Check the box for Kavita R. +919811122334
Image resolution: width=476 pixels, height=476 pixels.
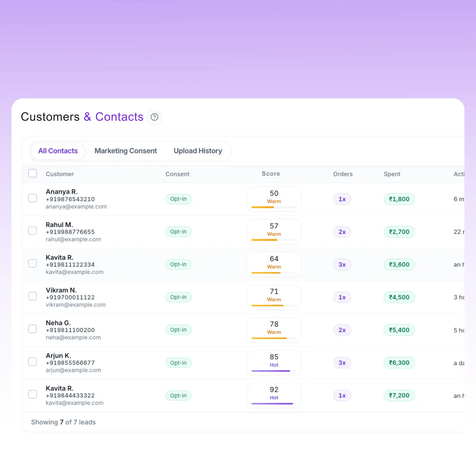(33, 263)
